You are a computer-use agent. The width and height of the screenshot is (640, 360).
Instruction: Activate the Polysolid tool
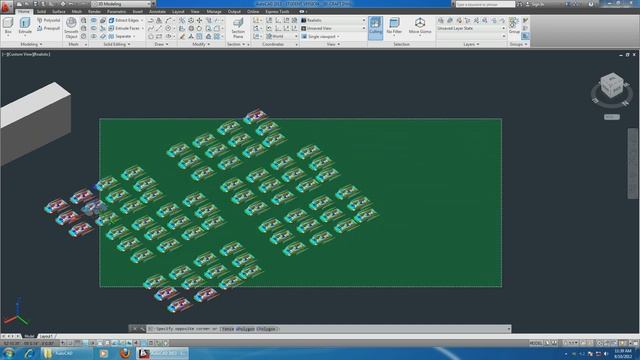point(49,20)
